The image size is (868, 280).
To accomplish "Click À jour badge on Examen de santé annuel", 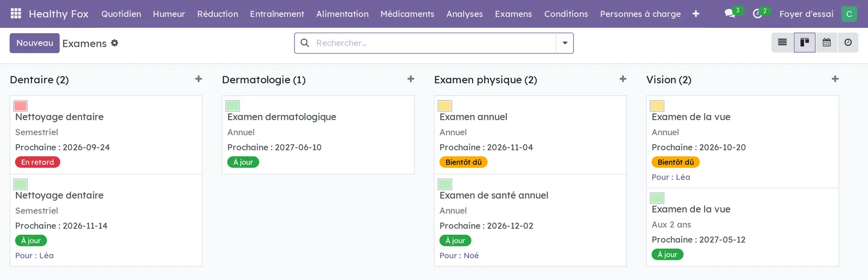I will (x=455, y=240).
